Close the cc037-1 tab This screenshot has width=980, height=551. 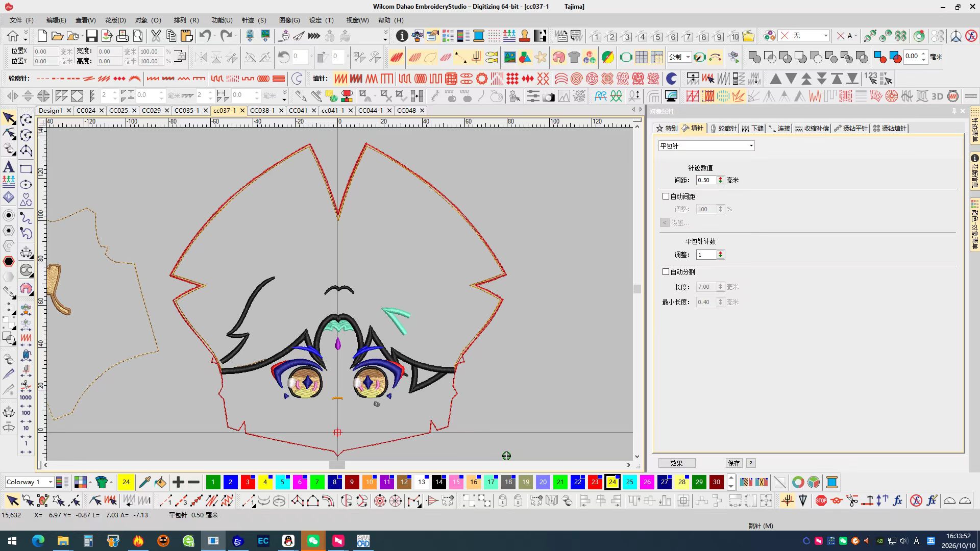(242, 110)
